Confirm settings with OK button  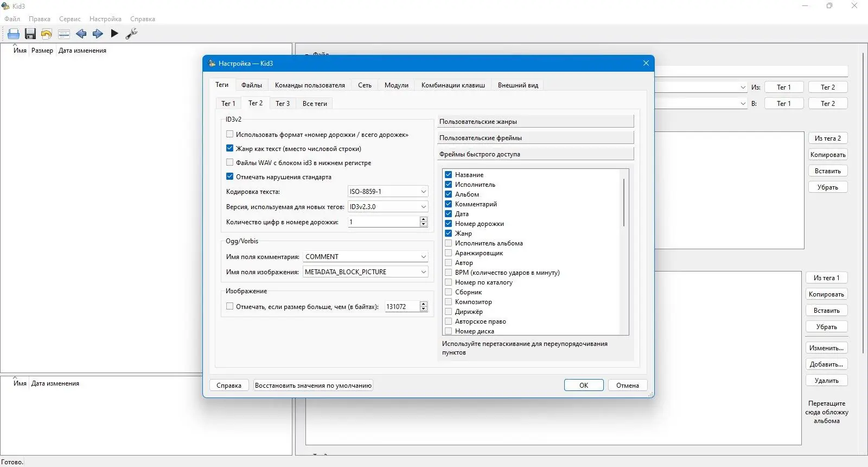point(584,386)
